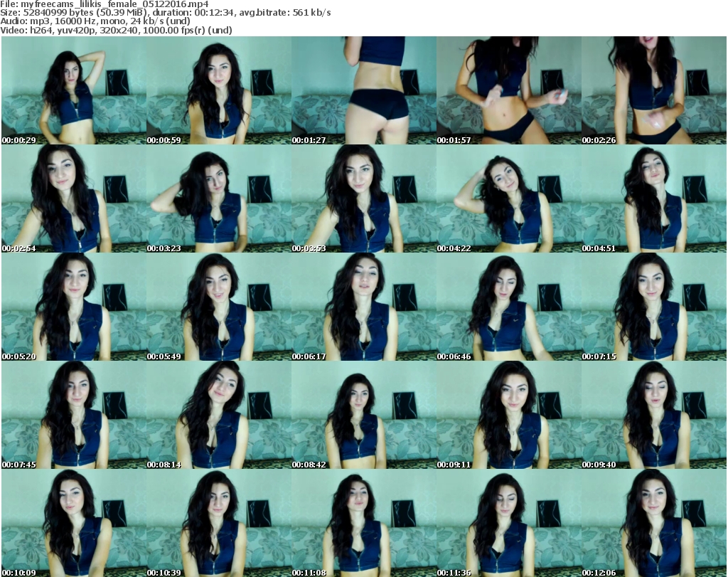Click the thumbnail at 00:04:22
This screenshot has height=577, width=728.
click(x=508, y=198)
